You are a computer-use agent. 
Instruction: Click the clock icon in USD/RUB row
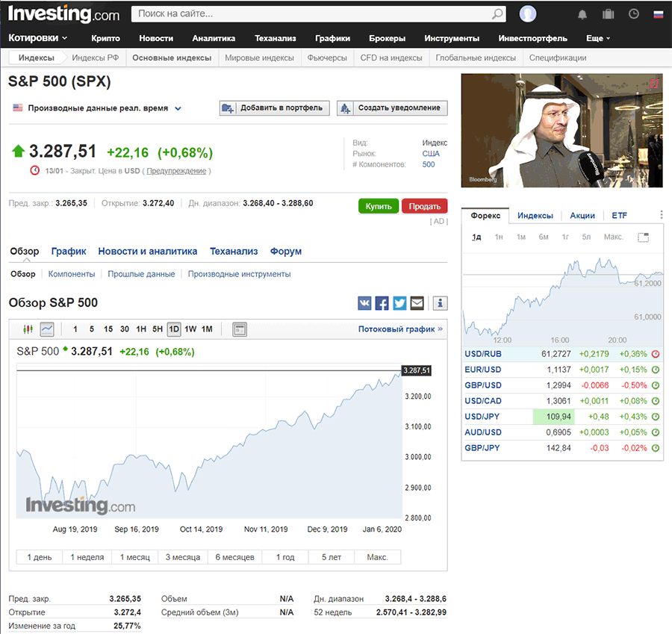coord(656,354)
